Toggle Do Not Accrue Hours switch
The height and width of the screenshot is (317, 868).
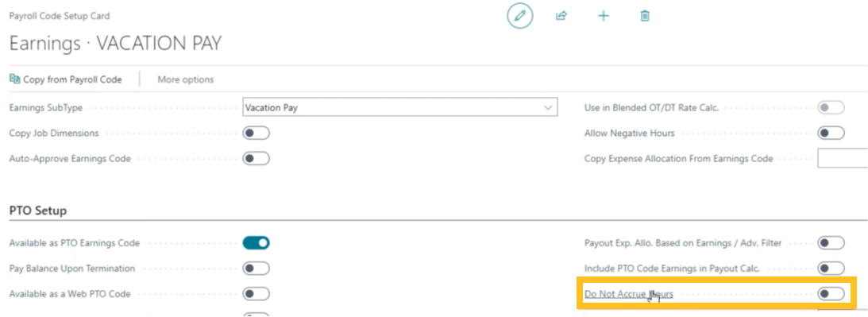tap(831, 294)
